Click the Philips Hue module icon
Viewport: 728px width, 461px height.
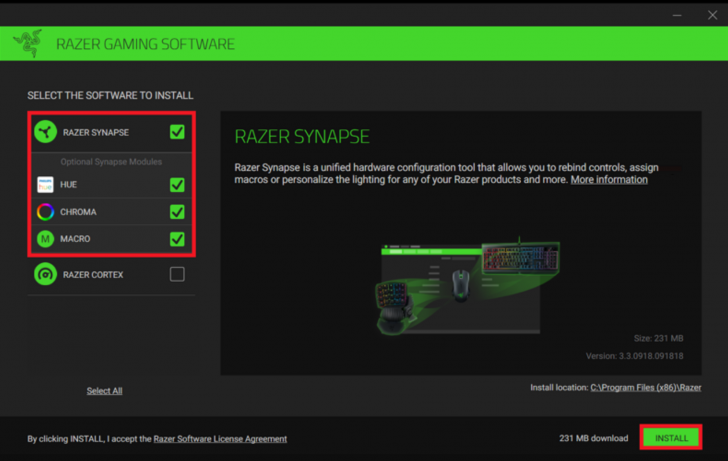pyautogui.click(x=45, y=184)
